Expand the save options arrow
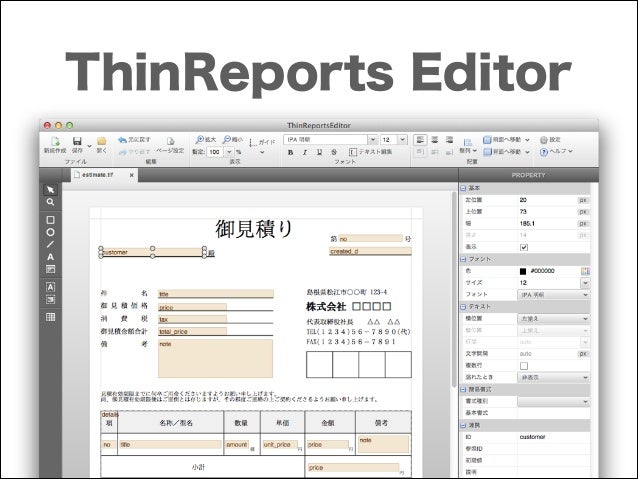This screenshot has width=638, height=479. tap(90, 146)
